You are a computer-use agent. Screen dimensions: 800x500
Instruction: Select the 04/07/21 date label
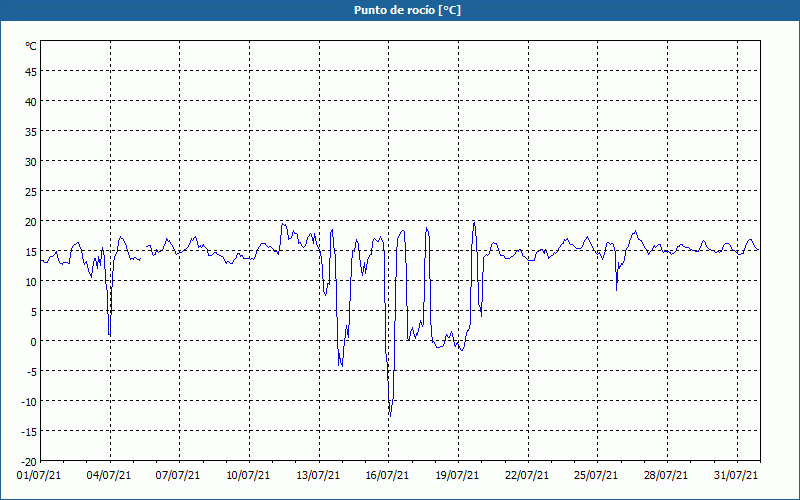pos(109,475)
